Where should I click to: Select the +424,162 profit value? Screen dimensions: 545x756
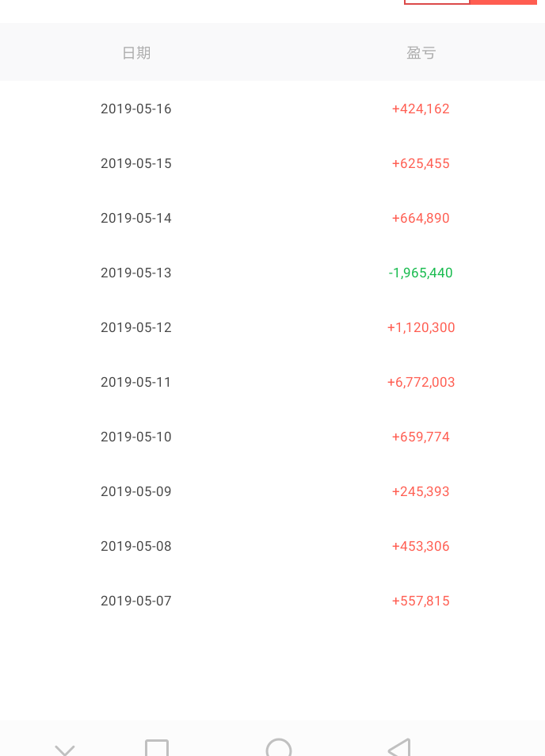(421, 109)
